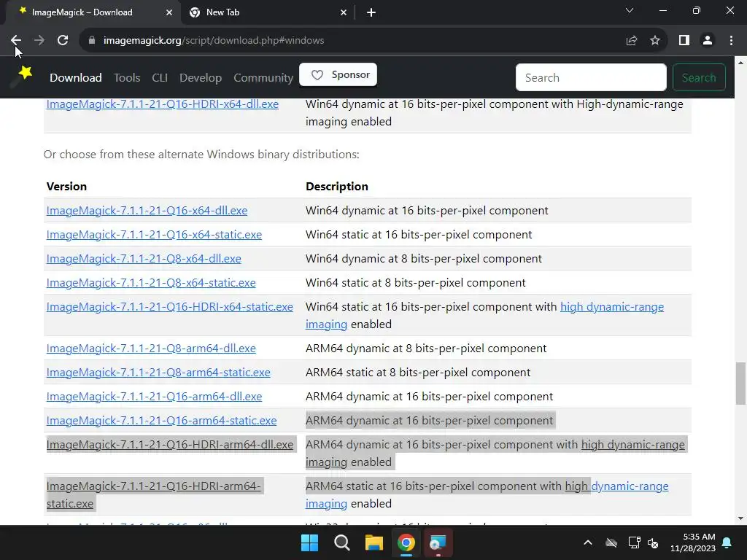Screen dimensions: 747x560
Task: Switch to the New Tab tab
Action: pos(268,12)
